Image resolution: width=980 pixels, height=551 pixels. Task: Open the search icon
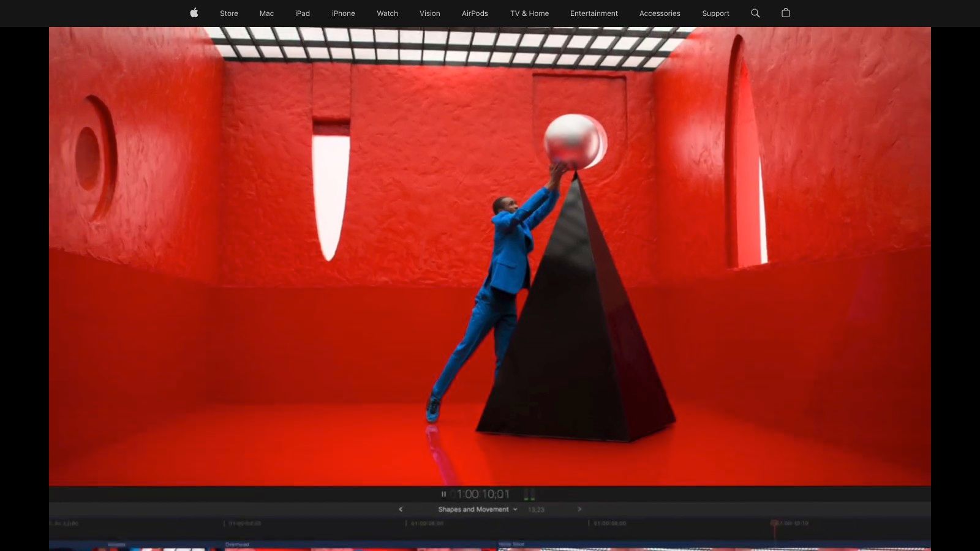pos(755,13)
